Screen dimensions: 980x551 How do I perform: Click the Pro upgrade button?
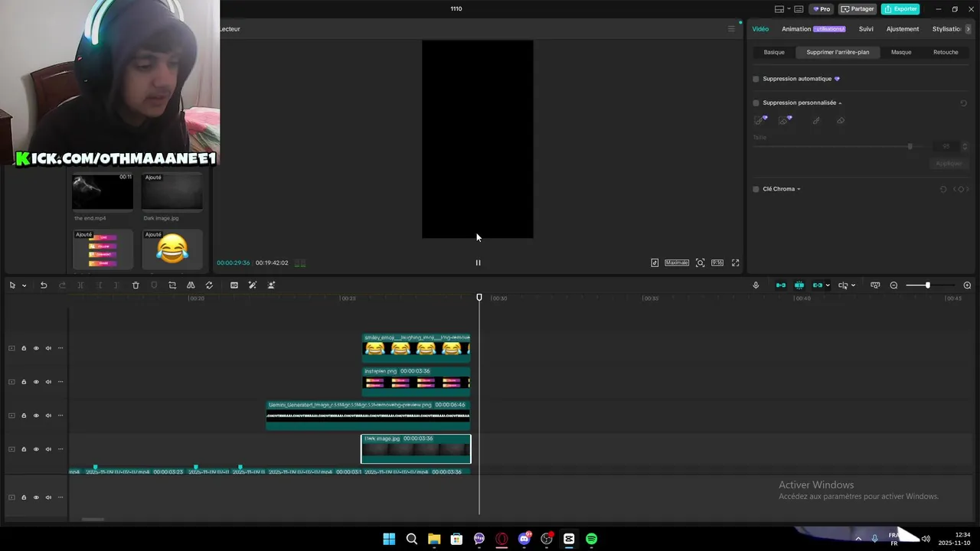click(822, 9)
